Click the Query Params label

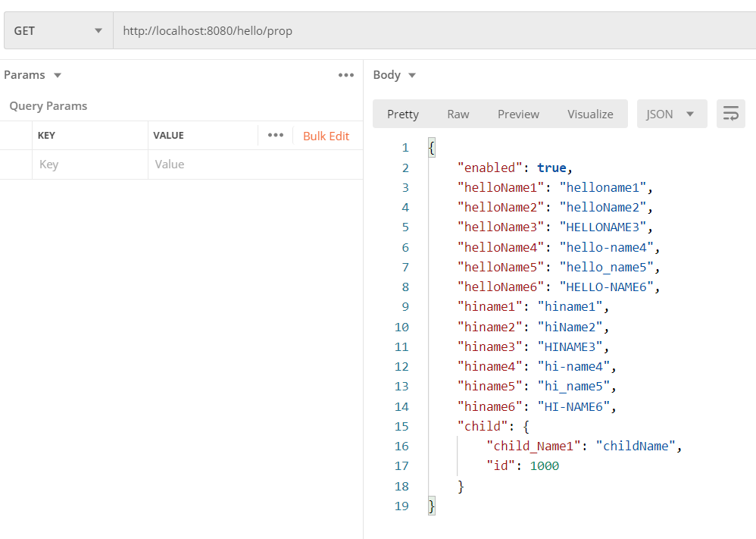[x=48, y=106]
